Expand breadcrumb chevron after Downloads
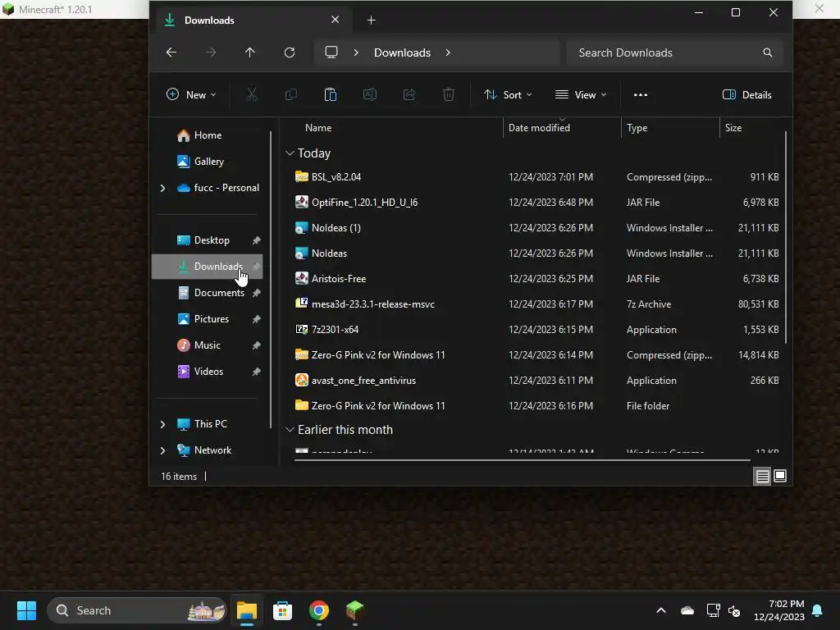840x630 pixels. tap(448, 52)
